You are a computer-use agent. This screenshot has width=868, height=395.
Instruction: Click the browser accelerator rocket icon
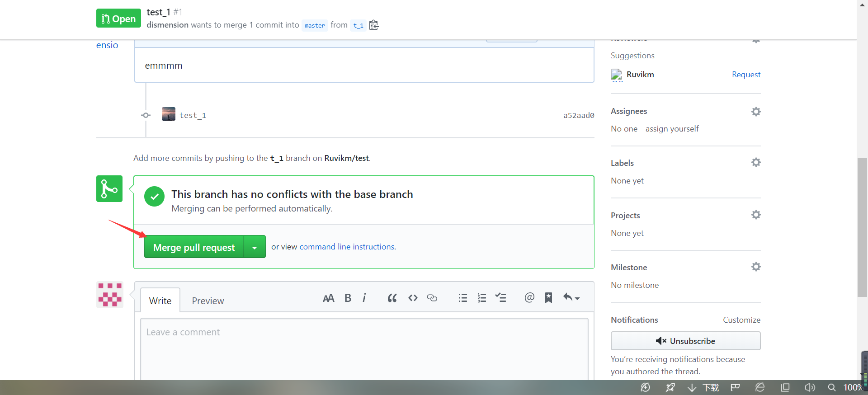[x=670, y=387]
